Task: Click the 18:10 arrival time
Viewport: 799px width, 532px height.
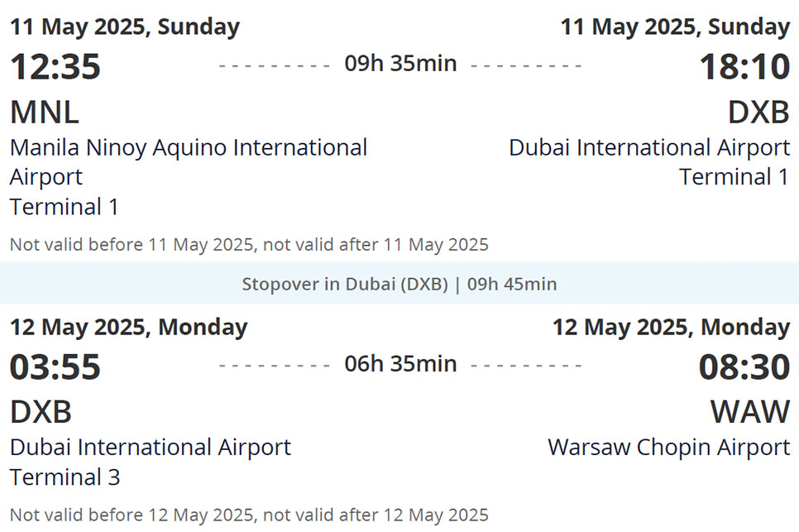Action: click(x=744, y=67)
